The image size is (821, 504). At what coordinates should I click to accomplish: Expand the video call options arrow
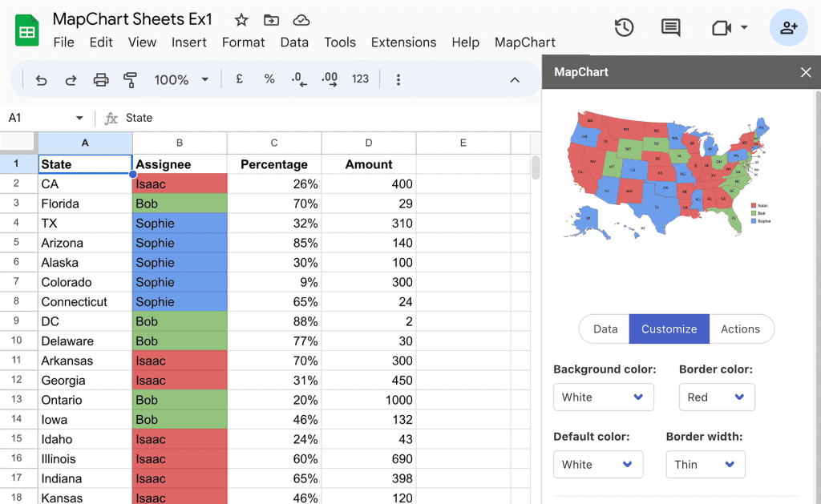pyautogui.click(x=744, y=27)
